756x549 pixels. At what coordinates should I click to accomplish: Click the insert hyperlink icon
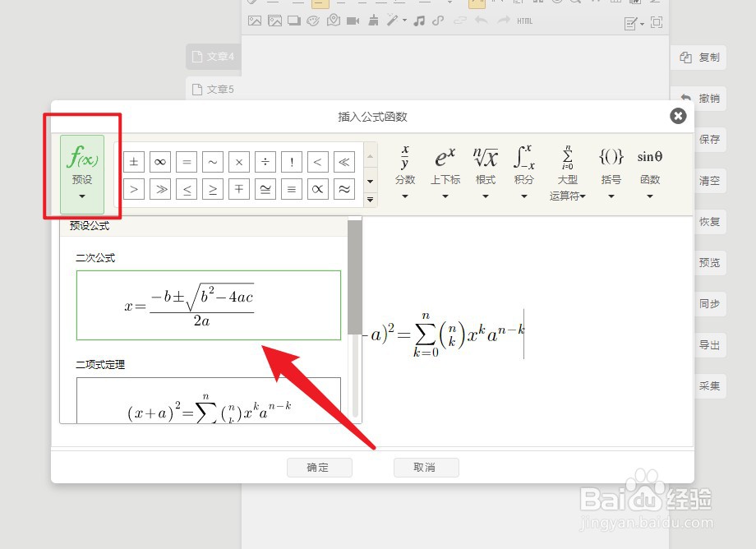pyautogui.click(x=438, y=21)
